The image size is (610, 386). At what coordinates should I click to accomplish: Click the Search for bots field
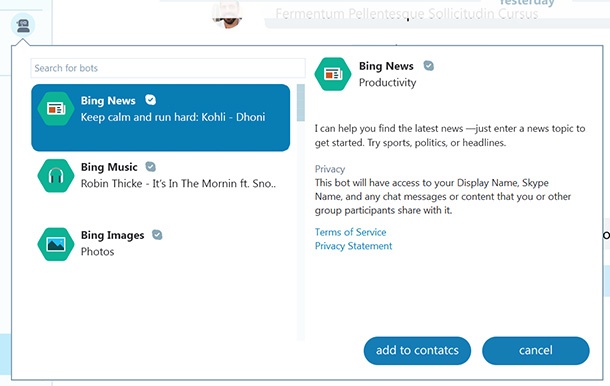click(x=168, y=68)
